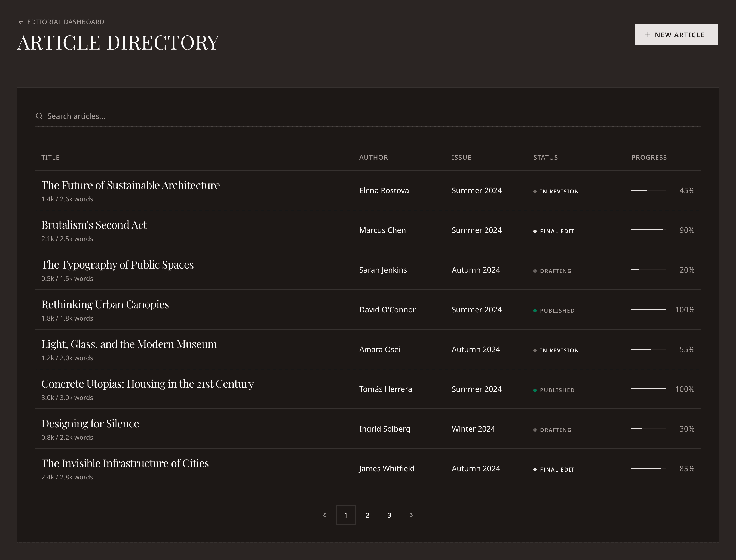Click green Published dot for Rethinking Urban Canopies

tap(535, 311)
